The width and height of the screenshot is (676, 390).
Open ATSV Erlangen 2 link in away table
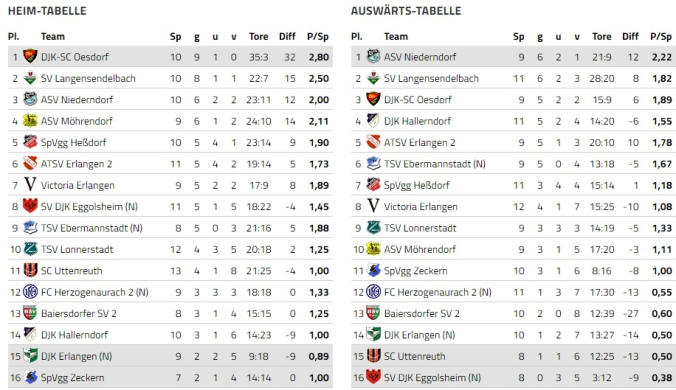pos(419,143)
